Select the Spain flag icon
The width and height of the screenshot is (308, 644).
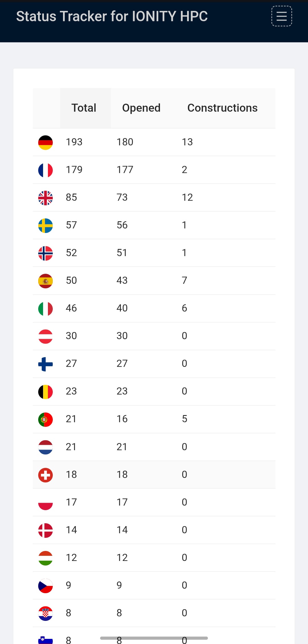(x=46, y=281)
